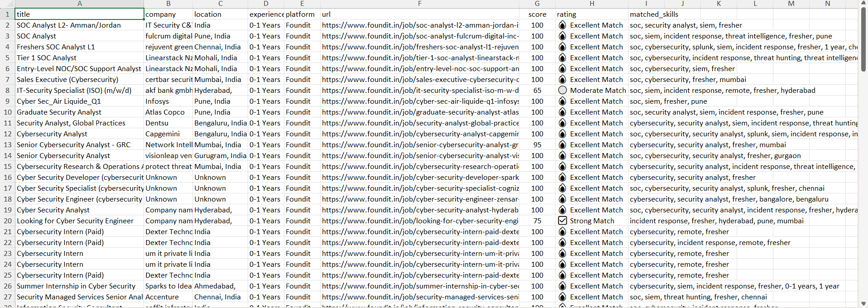Select row 8 header

click(7, 91)
